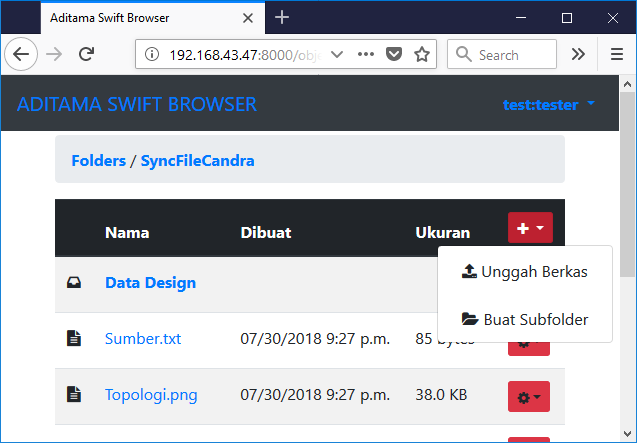This screenshot has height=443, width=637.
Task: Toggle the red plus add dropdown button
Action: (530, 228)
